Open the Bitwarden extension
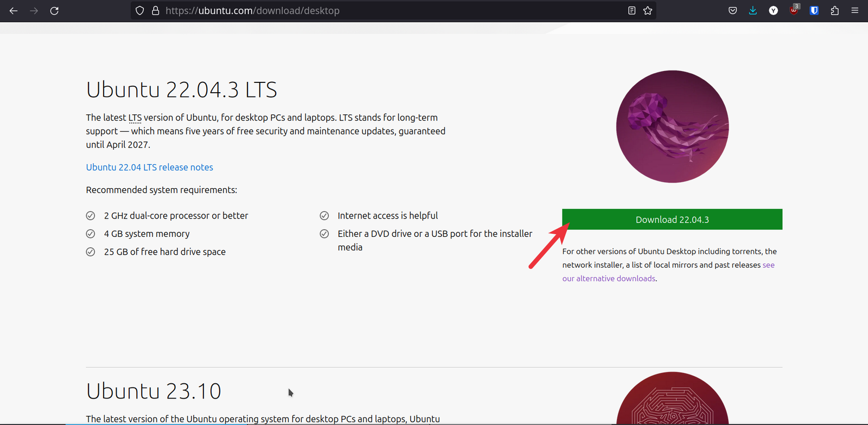The image size is (868, 425). (x=814, y=11)
